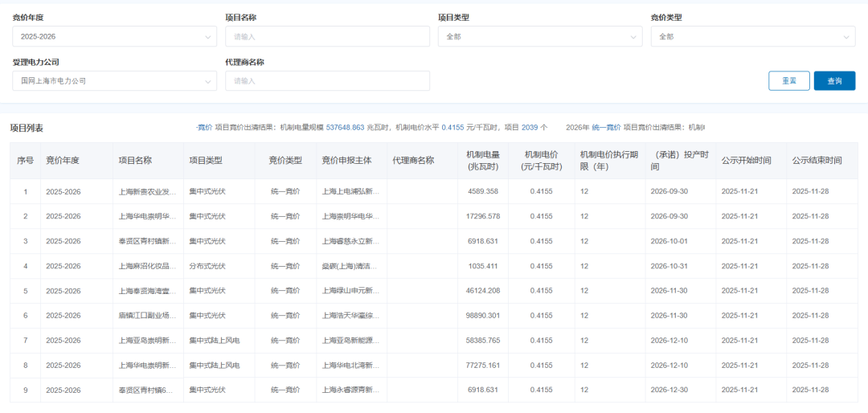The image size is (868, 413).
Task: Click row 6 project 庙镇江口副业场…
Action: click(x=148, y=316)
